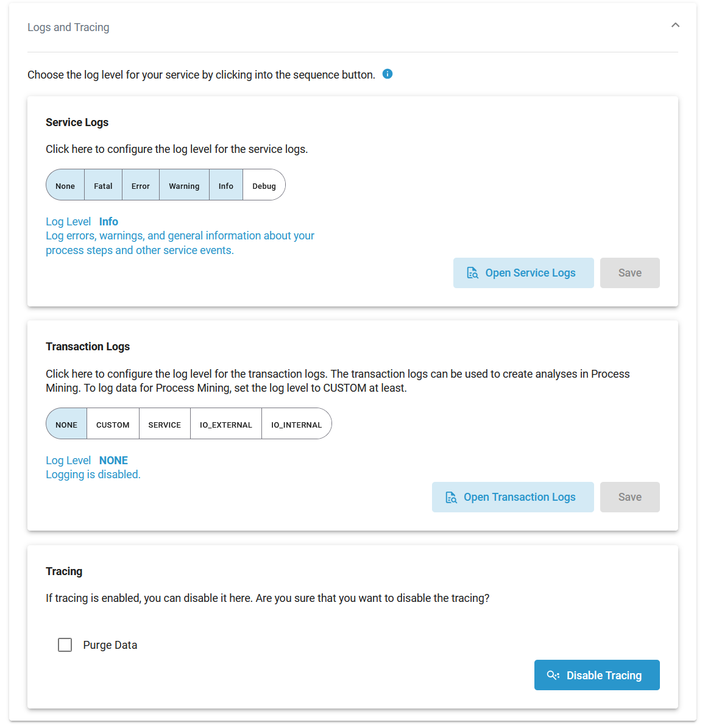Choose SERVICE transaction log level
The image size is (705, 728).
[165, 425]
